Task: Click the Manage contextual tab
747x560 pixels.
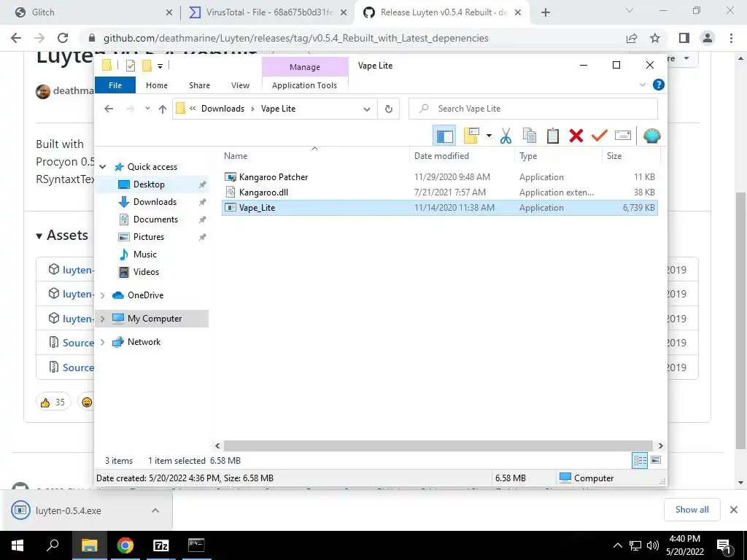Action: pyautogui.click(x=305, y=67)
